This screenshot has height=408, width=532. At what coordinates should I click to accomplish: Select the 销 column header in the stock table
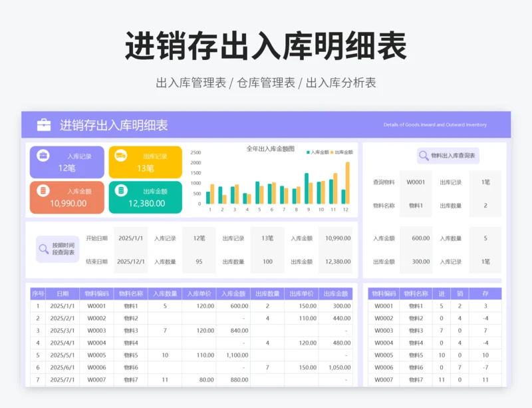460,294
